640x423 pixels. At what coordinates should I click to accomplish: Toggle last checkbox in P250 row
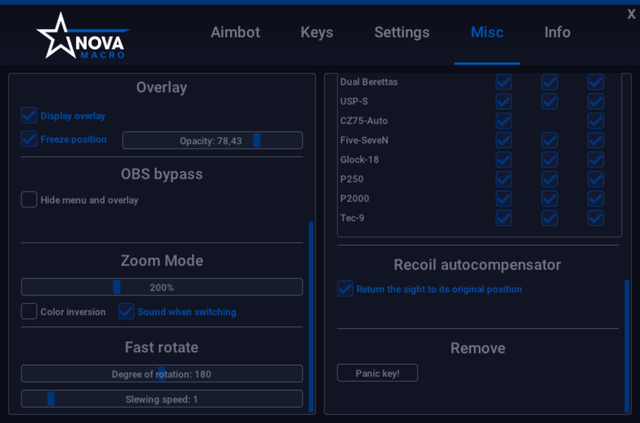pos(596,179)
